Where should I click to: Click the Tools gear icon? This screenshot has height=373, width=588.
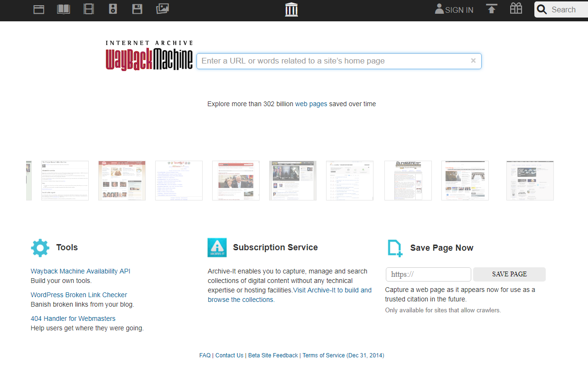point(40,248)
